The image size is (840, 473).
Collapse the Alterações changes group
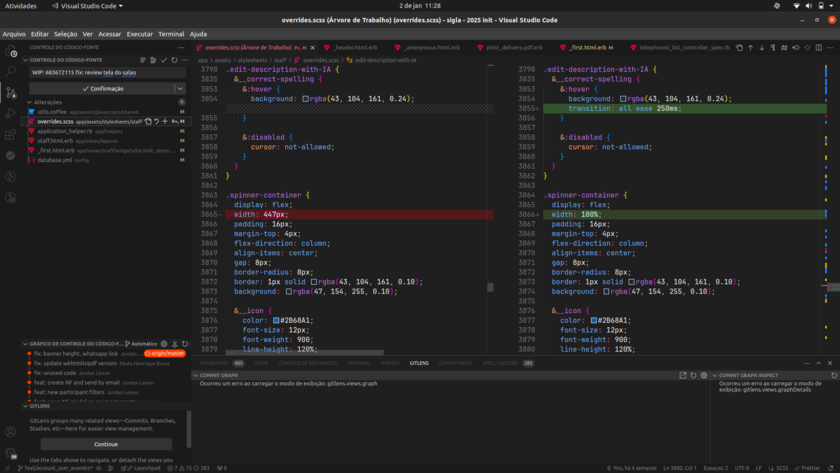pyautogui.click(x=29, y=102)
